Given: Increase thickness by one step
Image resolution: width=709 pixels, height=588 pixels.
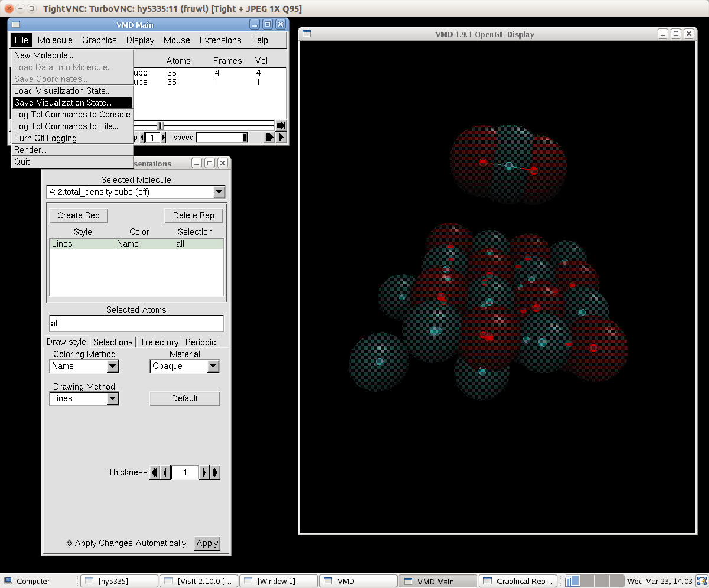Looking at the screenshot, I should tap(204, 472).
